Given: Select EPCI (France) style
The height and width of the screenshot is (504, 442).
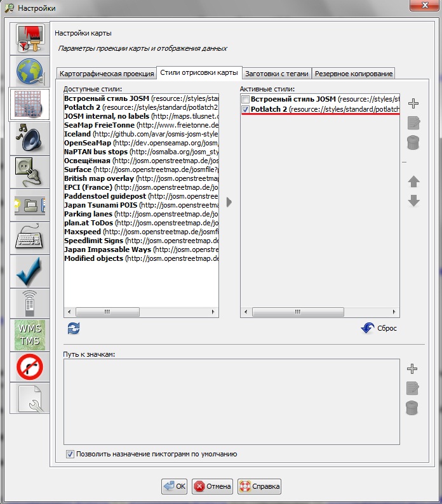Looking at the screenshot, I should tap(141, 187).
